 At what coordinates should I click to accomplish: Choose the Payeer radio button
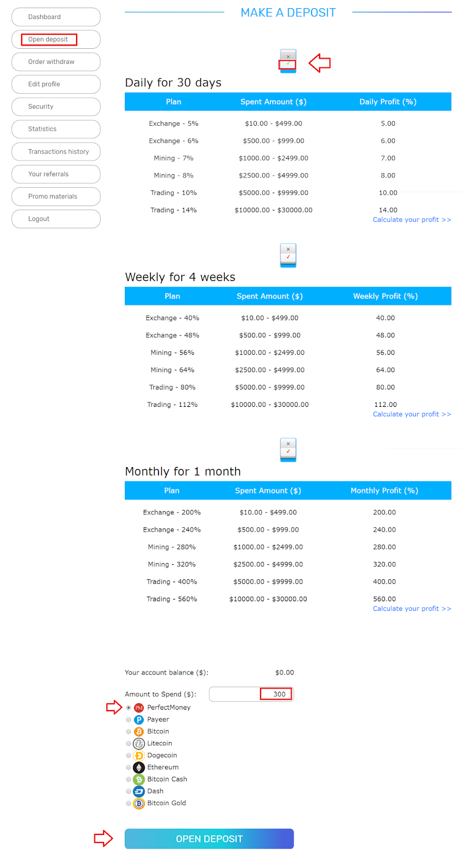pyautogui.click(x=129, y=719)
